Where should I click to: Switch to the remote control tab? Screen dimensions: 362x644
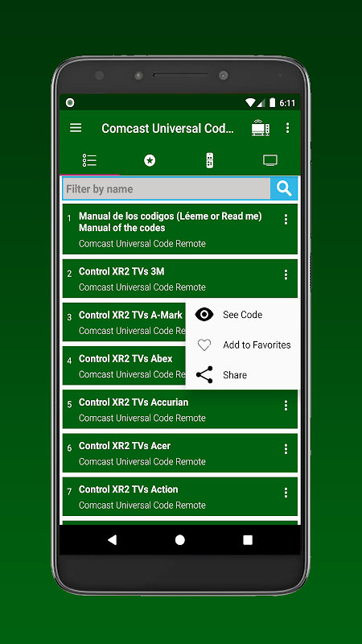210,160
